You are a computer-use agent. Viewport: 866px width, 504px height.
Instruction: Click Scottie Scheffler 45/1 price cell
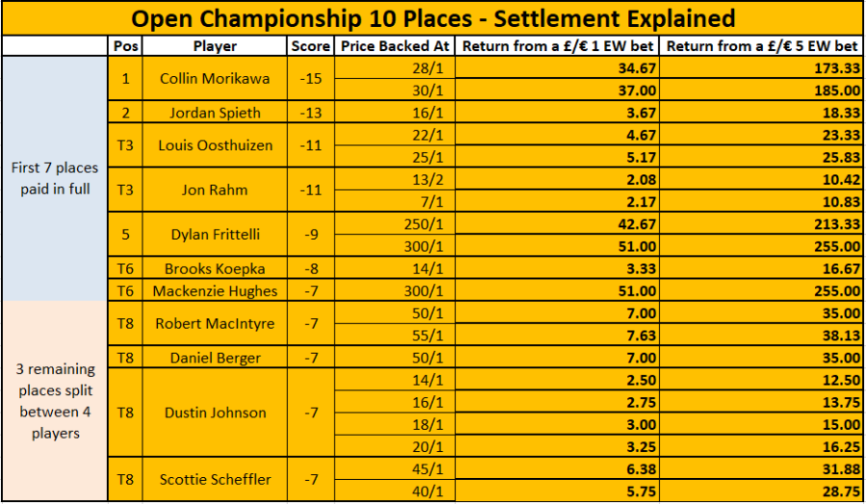tap(395, 468)
